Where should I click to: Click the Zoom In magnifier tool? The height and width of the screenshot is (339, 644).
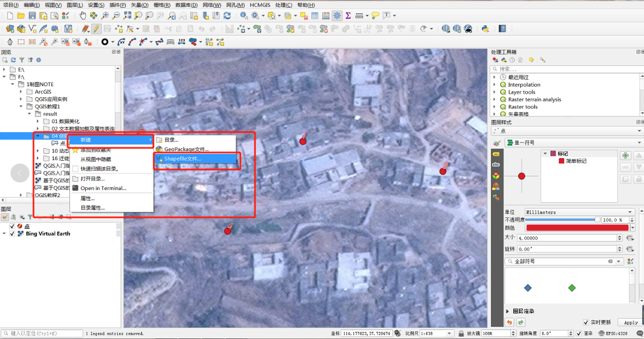click(105, 16)
